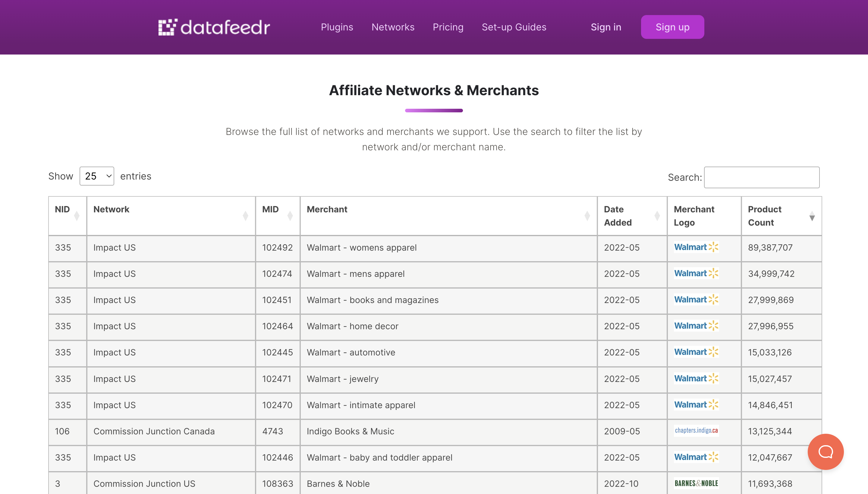Click product count 11,693,368
Screen dimensions: 868x494
[770, 483]
